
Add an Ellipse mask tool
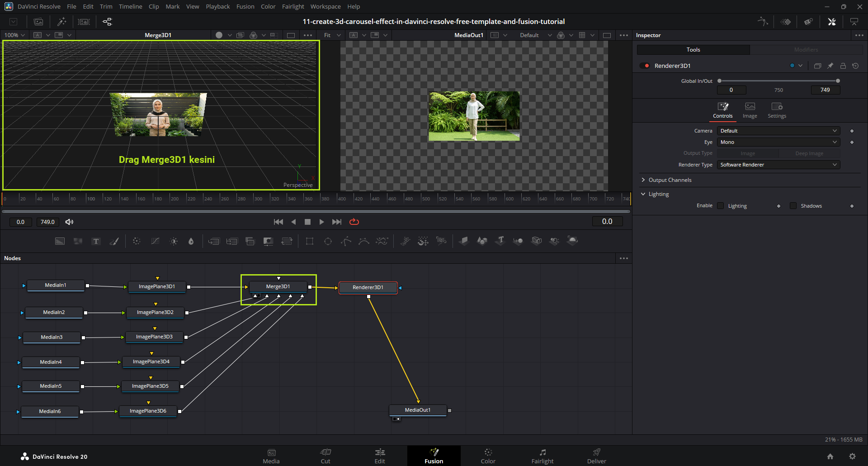click(x=328, y=241)
